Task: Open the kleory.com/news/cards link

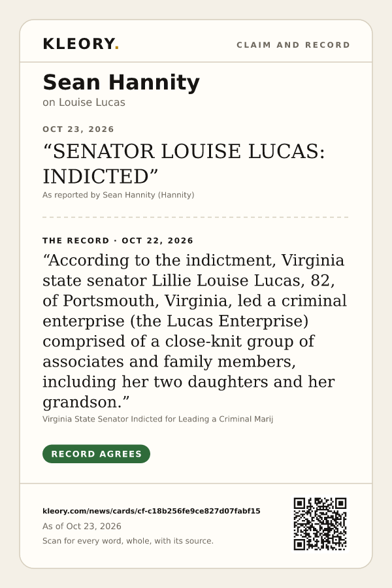Action: pyautogui.click(x=151, y=511)
